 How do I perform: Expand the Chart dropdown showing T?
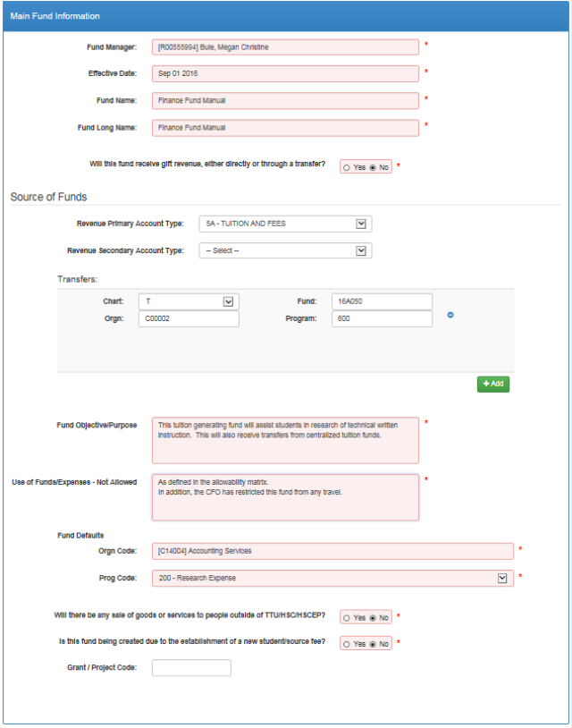[x=189, y=301]
